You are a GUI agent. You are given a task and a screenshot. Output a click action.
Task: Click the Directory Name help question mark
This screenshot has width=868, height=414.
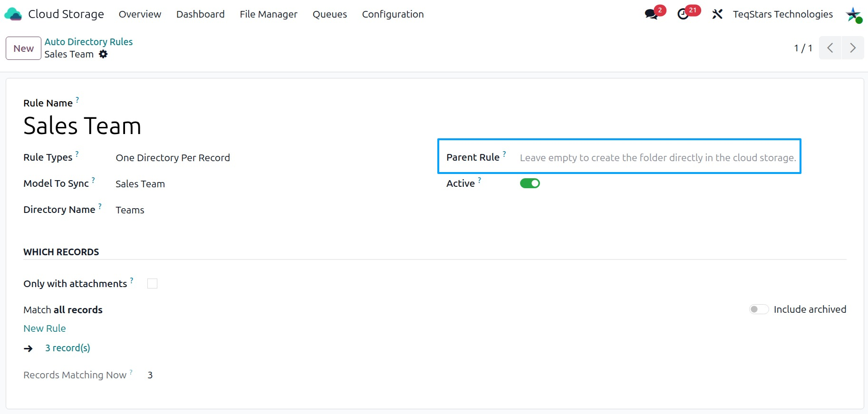[x=100, y=206]
